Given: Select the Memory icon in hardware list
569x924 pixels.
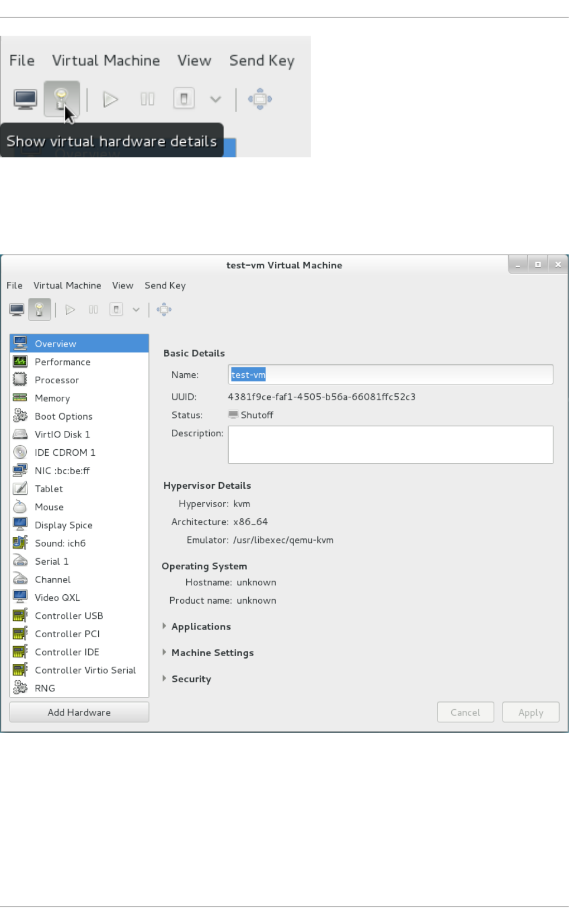Looking at the screenshot, I should 20,398.
